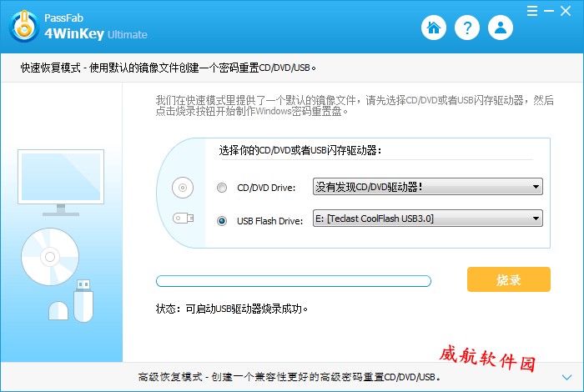
Task: Click the CD disc icon beside CD/DVD Drive
Action: pyautogui.click(x=183, y=188)
